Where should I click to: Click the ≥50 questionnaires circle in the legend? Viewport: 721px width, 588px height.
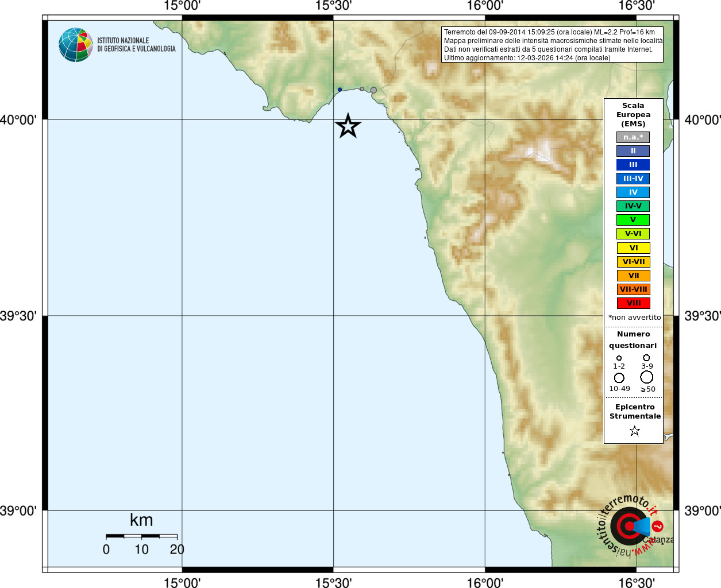[647, 377]
